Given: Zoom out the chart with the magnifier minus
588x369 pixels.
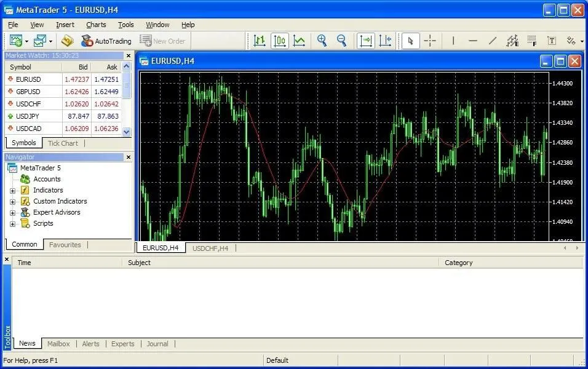Looking at the screenshot, I should pos(341,41).
